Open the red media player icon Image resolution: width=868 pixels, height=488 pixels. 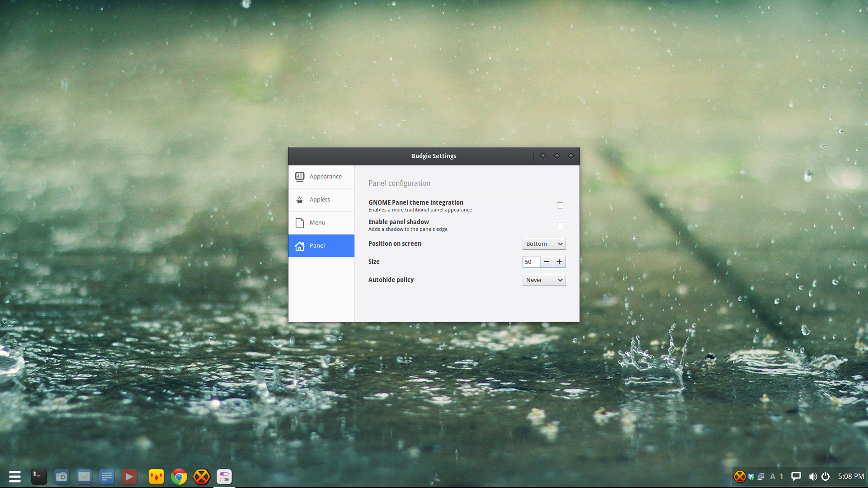click(x=129, y=477)
